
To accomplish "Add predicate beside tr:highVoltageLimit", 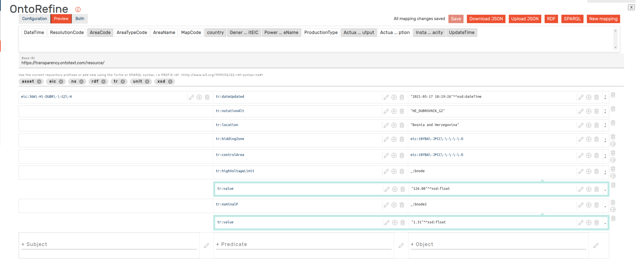I will pyautogui.click(x=394, y=171).
